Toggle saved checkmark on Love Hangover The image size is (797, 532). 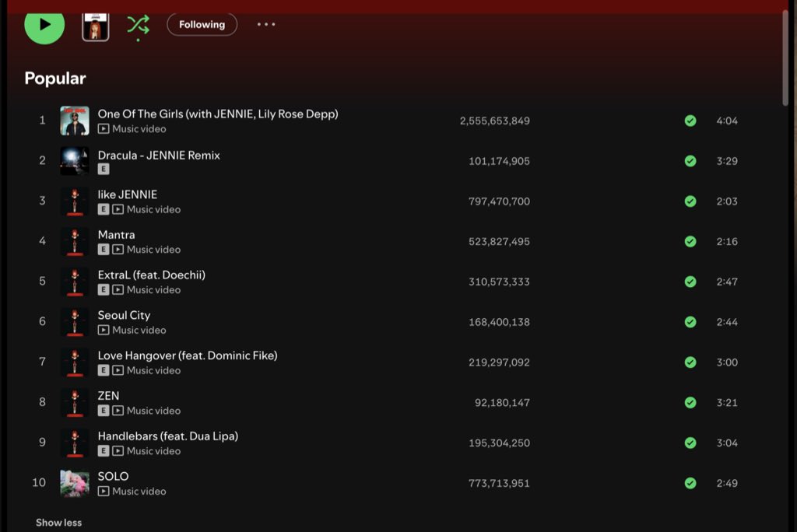click(690, 362)
